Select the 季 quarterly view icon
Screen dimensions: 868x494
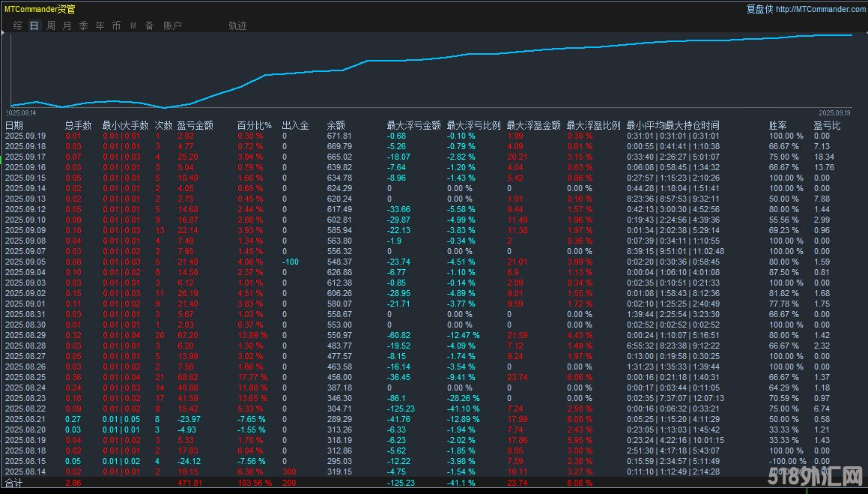coord(83,25)
